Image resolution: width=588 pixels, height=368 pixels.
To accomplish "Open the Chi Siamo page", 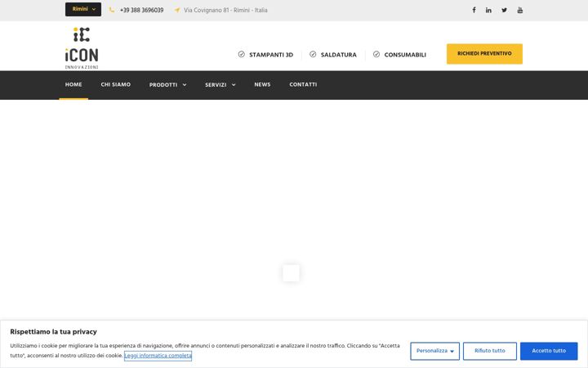I will click(115, 85).
